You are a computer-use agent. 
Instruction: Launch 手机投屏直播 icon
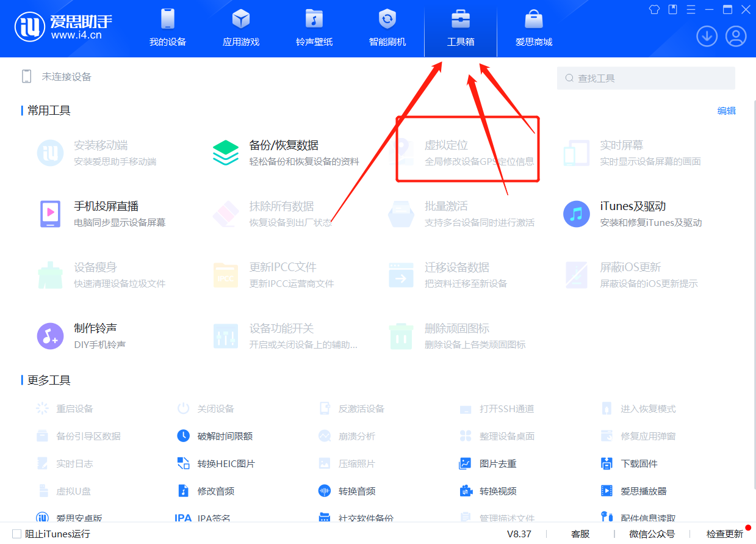point(50,214)
